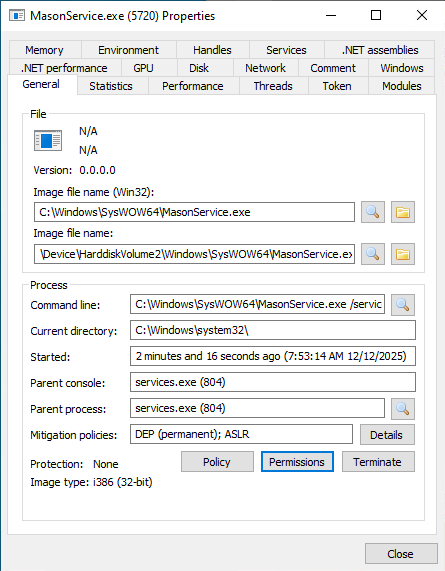This screenshot has width=445, height=571.
Task: Close window using title bar X
Action: [x=422, y=15]
